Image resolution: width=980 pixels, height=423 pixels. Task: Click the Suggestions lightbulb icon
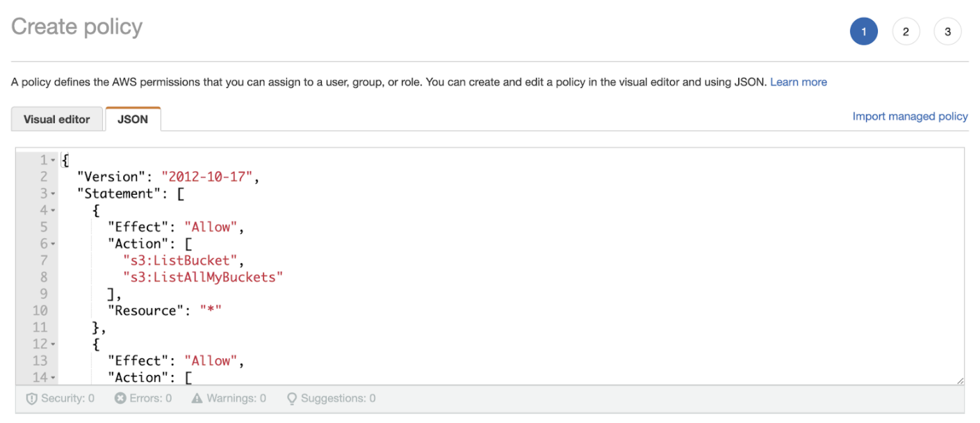pyautogui.click(x=292, y=399)
